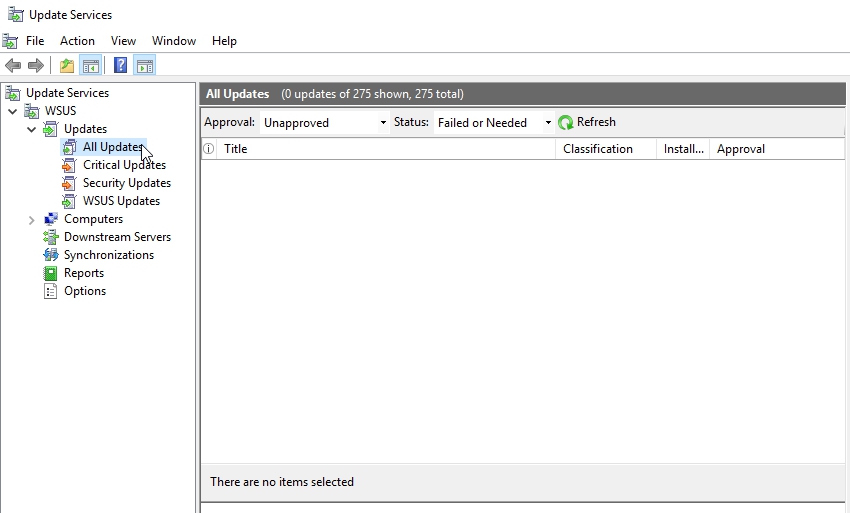Viewport: 850px width, 513px height.
Task: Select the WSUS label in tree
Action: [x=60, y=111]
